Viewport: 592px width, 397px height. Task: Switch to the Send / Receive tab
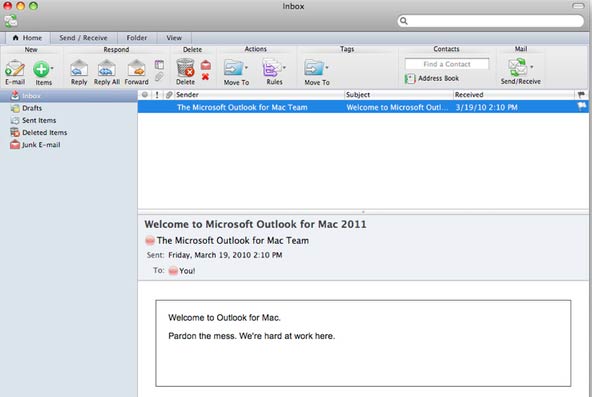[83, 38]
